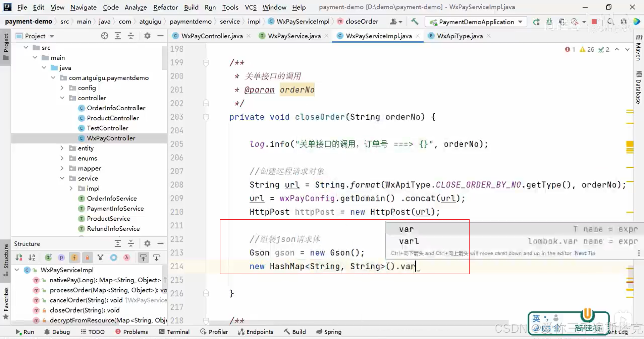Viewport: 644px width, 339px height.
Task: Open user account icon in navigation bar
Action: [396, 22]
